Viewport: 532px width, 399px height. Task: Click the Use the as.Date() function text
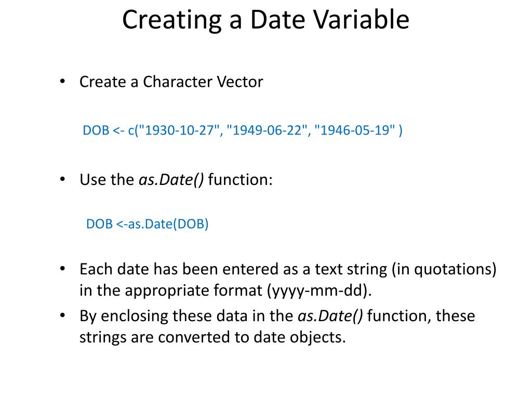[x=176, y=180]
